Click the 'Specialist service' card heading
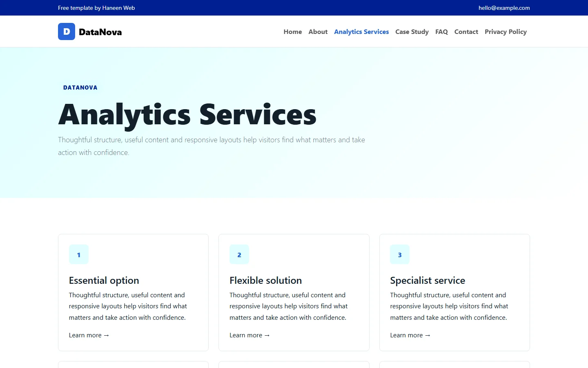The image size is (588, 368). (428, 280)
